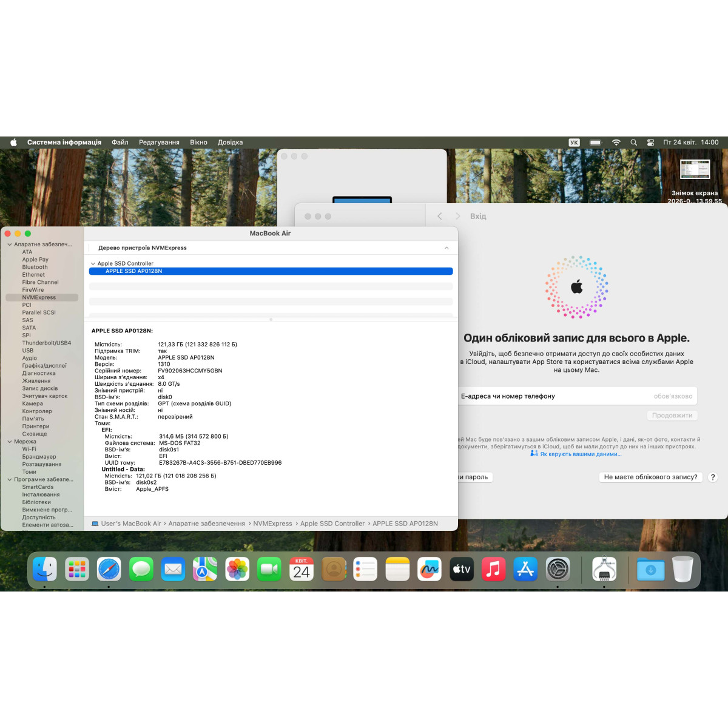Screen dimensions: 728x728
Task: Open Trash in the Dock
Action: pyautogui.click(x=682, y=569)
